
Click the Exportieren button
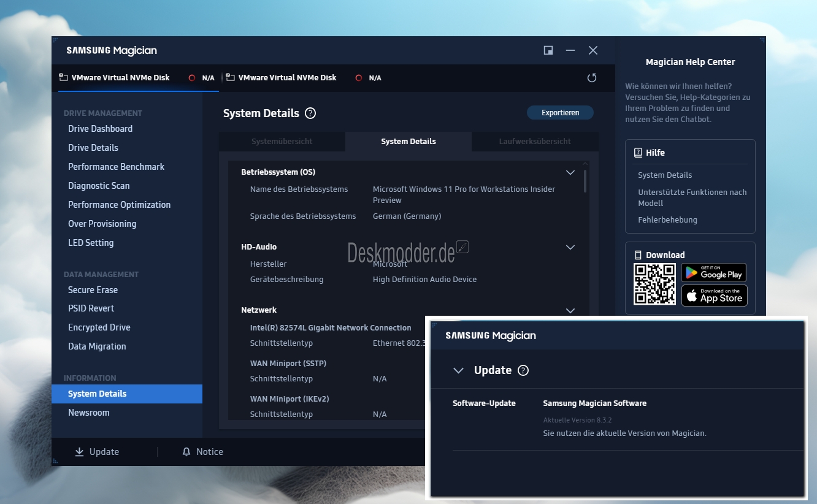560,113
